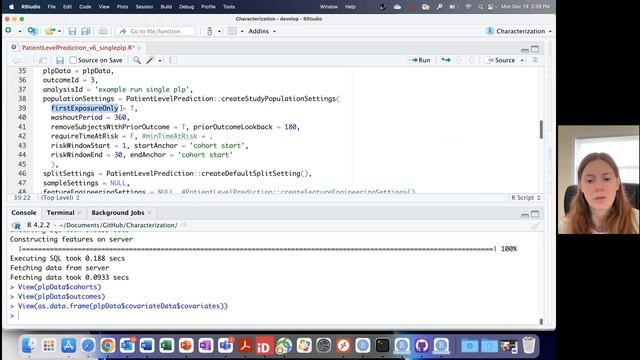Click the Wi-Fi icon in the menu bar
The image size is (640, 360).
(468, 7)
